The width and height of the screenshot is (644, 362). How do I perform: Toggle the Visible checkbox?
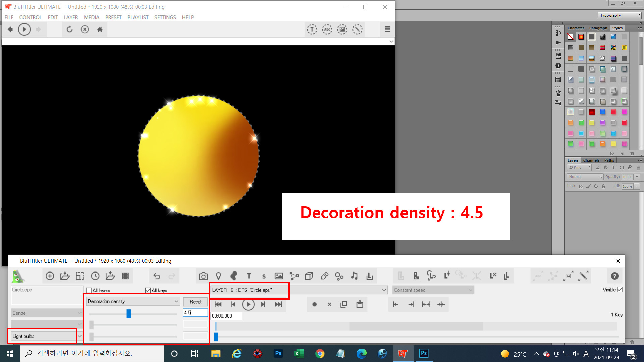(x=620, y=290)
